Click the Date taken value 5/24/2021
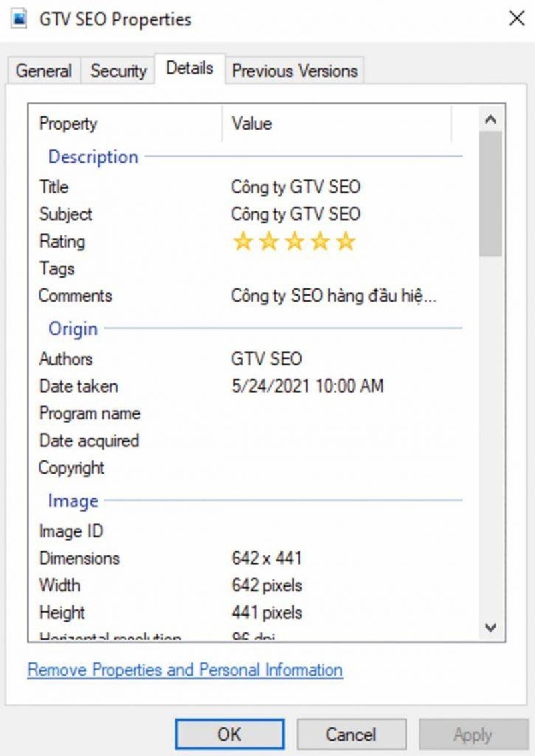 click(x=308, y=386)
